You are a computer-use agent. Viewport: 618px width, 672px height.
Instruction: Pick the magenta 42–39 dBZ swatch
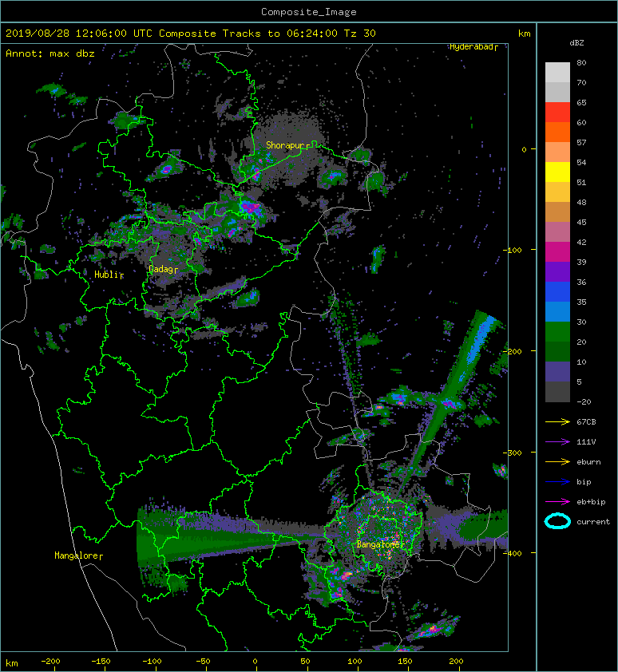557,251
